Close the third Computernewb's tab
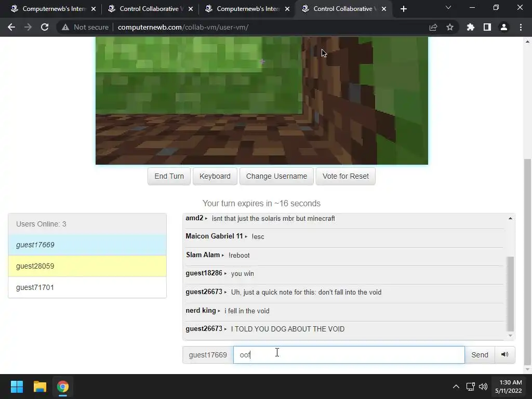Image resolution: width=532 pixels, height=399 pixels. (287, 9)
